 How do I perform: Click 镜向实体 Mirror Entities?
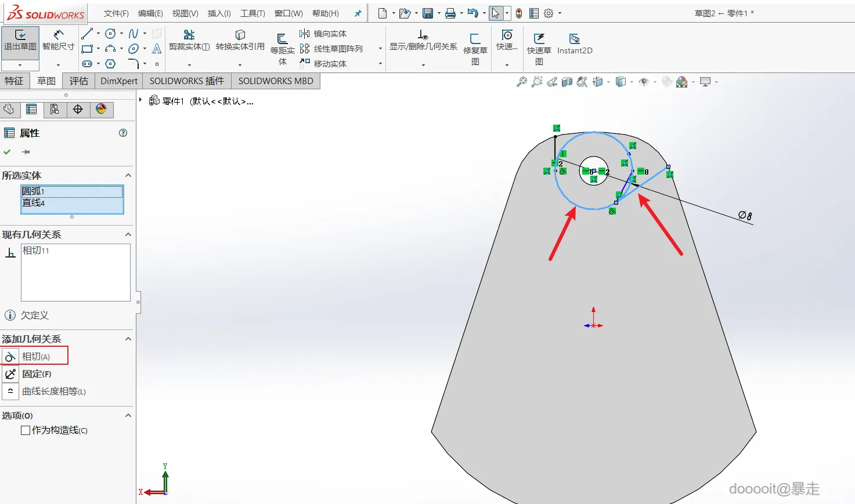323,34
